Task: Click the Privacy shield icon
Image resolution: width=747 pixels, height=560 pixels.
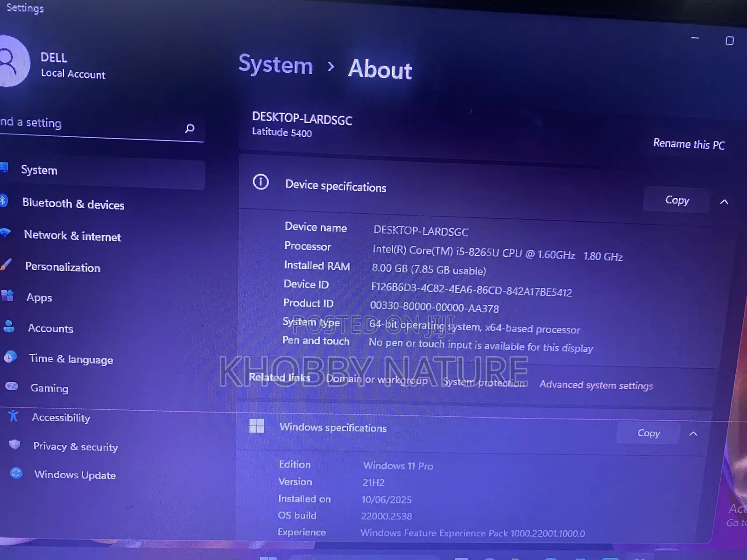Action: pyautogui.click(x=14, y=444)
